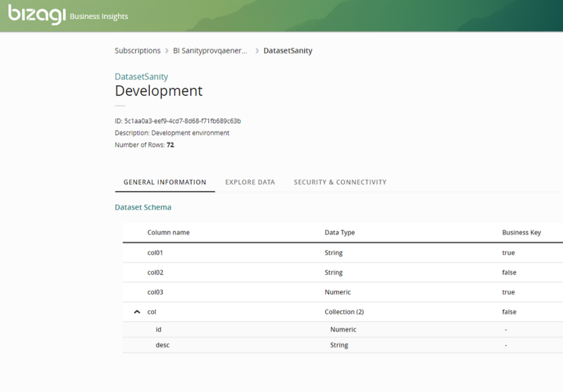
Task: Click the Development environment heading
Action: [x=159, y=91]
